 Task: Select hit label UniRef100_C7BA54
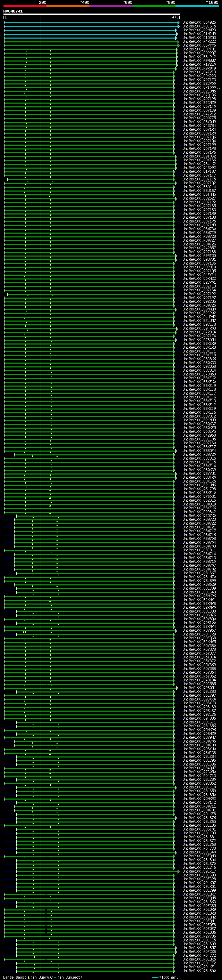pos(199,340)
